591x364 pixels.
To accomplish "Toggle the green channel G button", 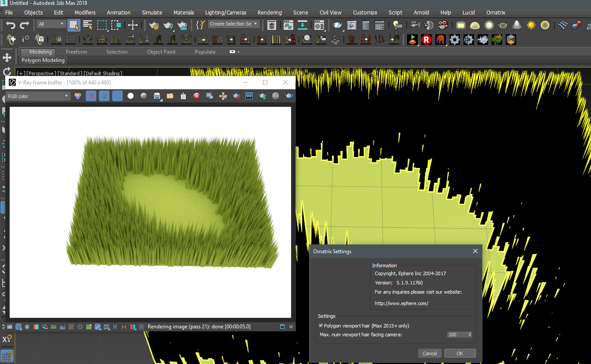I will 104,96.
